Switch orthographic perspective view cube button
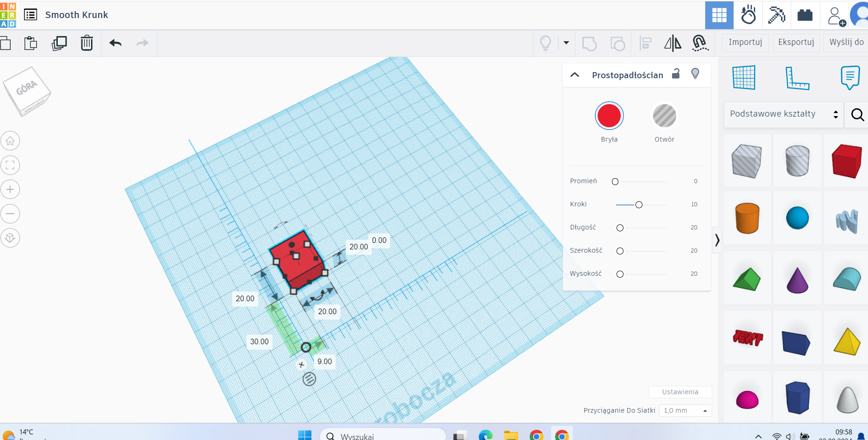 [x=10, y=238]
